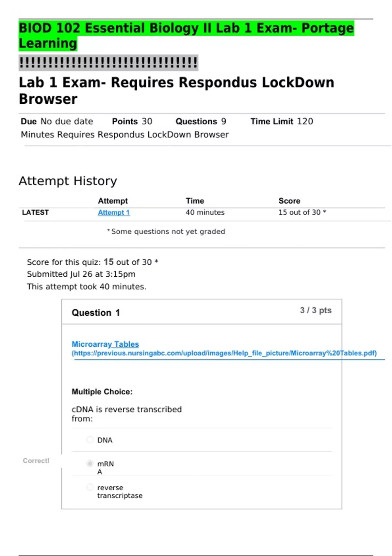
Task: Select the DNA radio button
Action: click(90, 440)
